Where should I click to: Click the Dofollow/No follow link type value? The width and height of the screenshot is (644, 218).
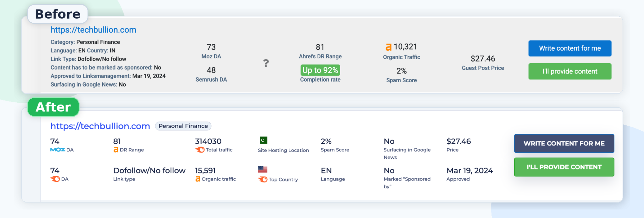(x=149, y=170)
